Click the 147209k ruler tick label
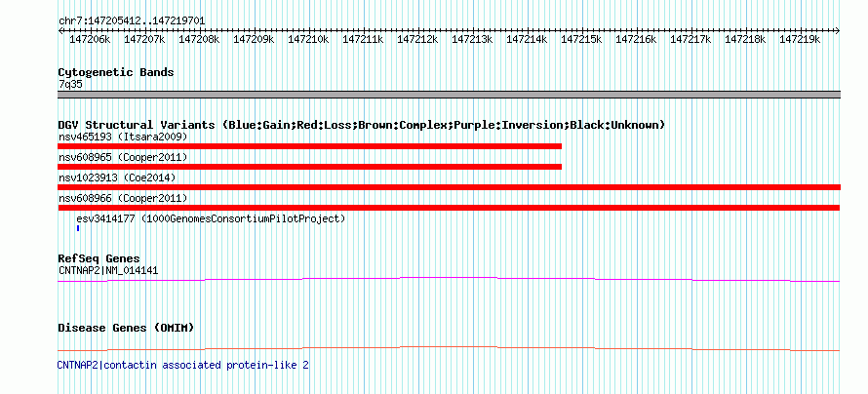 click(x=254, y=39)
